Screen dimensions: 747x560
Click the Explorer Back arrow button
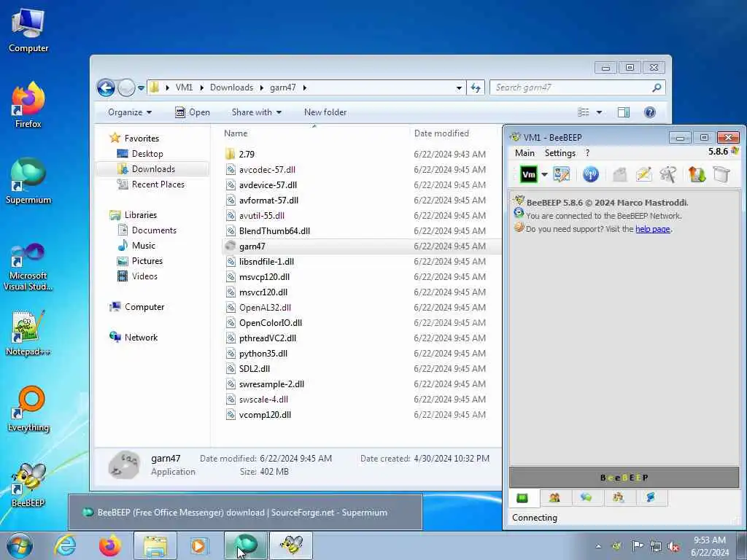point(106,87)
